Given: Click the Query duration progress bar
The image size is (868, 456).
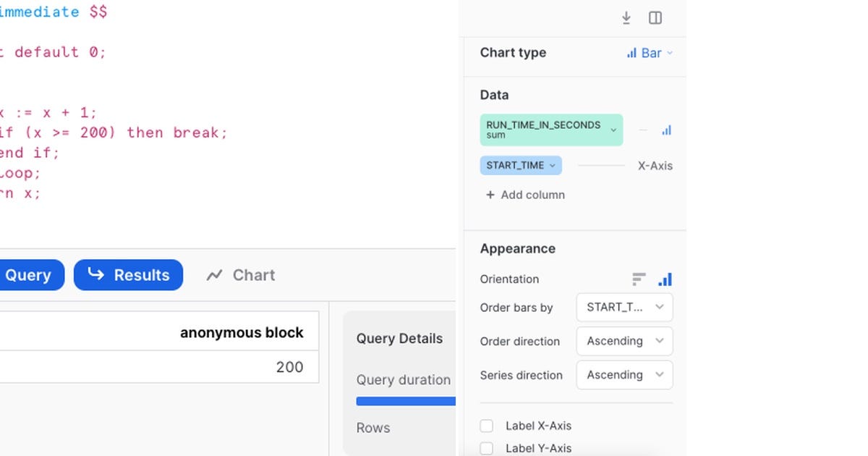Looking at the screenshot, I should click(406, 401).
